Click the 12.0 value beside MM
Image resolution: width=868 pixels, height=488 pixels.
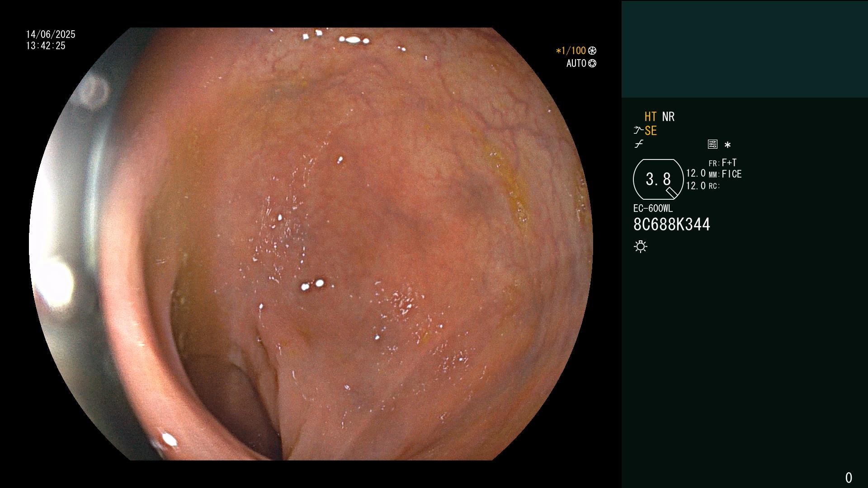696,173
